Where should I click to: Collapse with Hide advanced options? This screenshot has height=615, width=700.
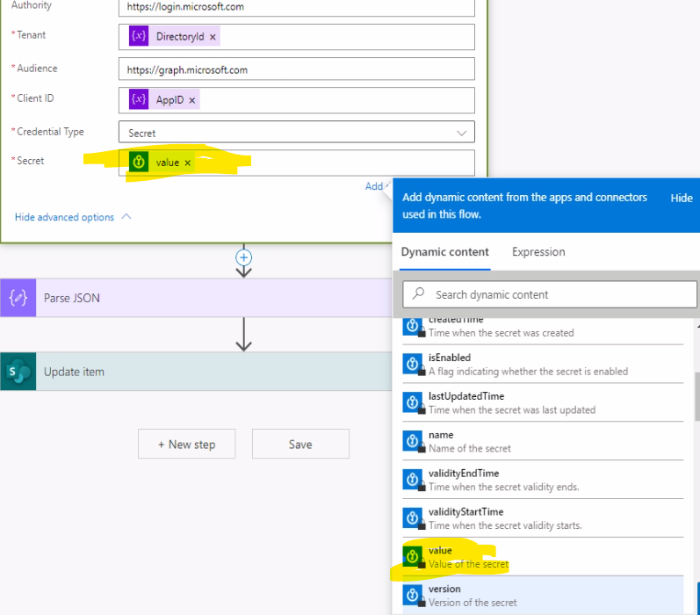coord(72,217)
